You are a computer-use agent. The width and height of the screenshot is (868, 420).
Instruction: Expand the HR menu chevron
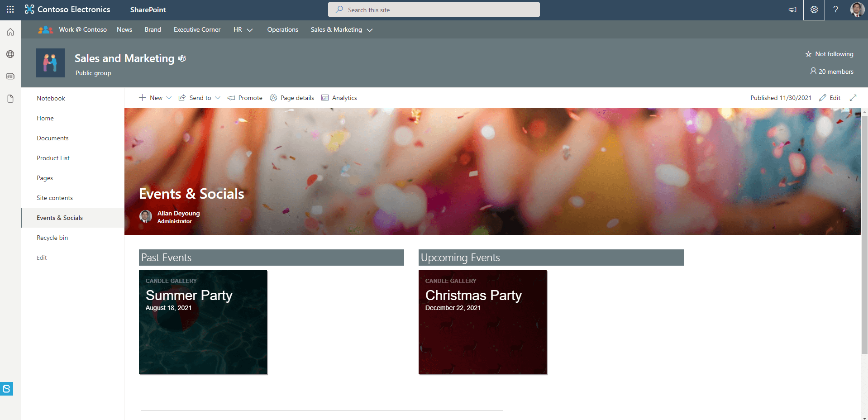pos(250,30)
